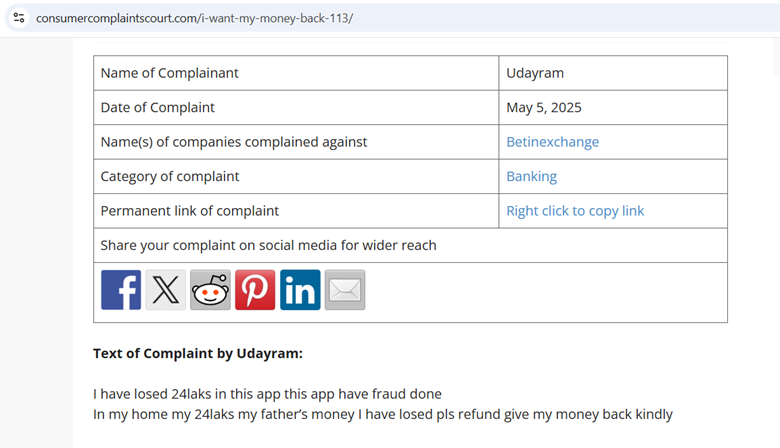Image resolution: width=780 pixels, height=448 pixels.
Task: Click the 'May 5, 2025' date cell
Action: coord(543,107)
